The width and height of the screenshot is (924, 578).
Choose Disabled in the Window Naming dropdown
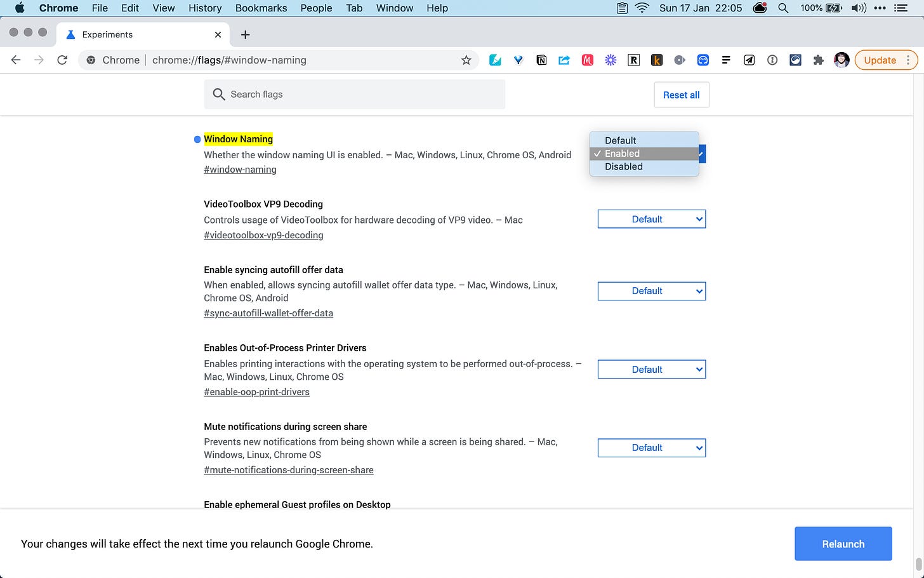pos(644,166)
